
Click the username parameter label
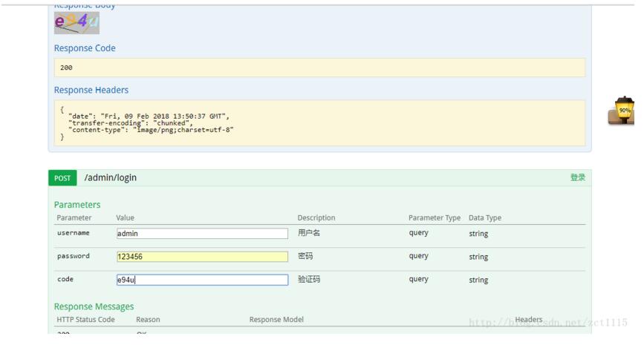coord(73,233)
